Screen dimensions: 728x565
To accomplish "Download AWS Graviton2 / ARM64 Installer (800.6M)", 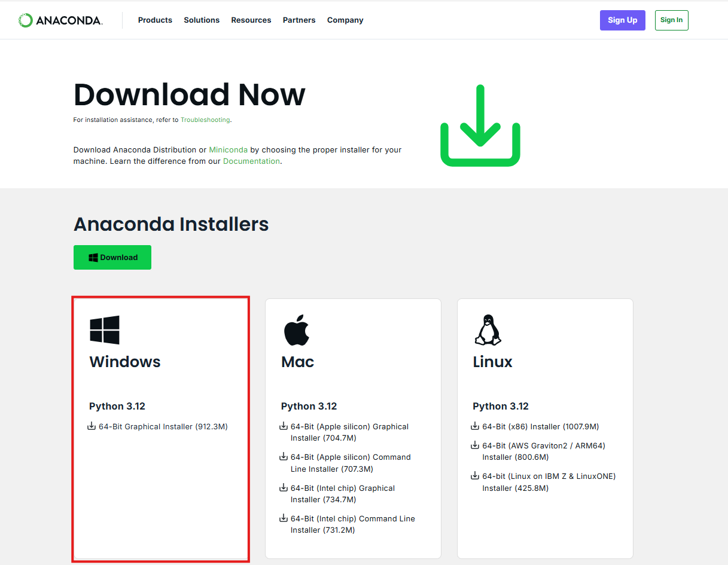I will click(543, 451).
